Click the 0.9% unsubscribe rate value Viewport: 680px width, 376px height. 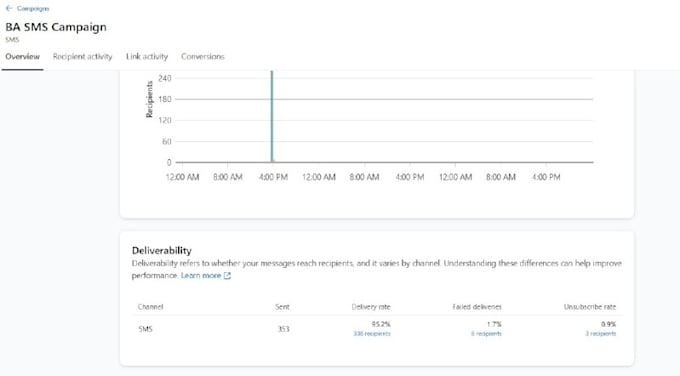click(x=608, y=324)
